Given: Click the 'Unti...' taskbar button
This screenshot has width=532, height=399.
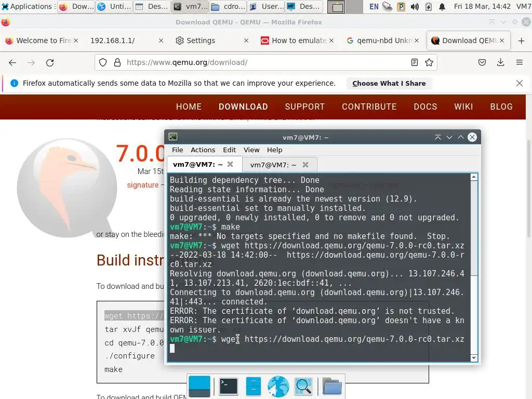Looking at the screenshot, I should 114,6.
